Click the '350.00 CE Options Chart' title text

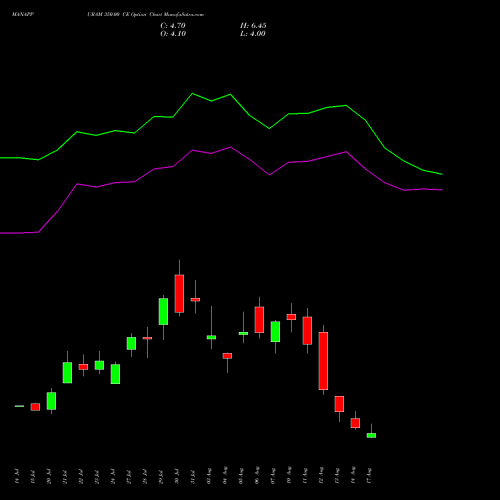tap(145, 14)
